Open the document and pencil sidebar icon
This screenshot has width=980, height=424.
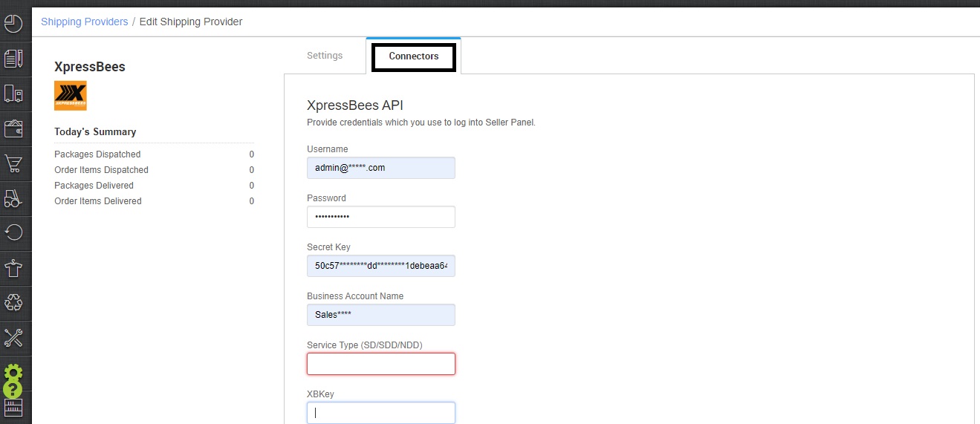point(14,59)
